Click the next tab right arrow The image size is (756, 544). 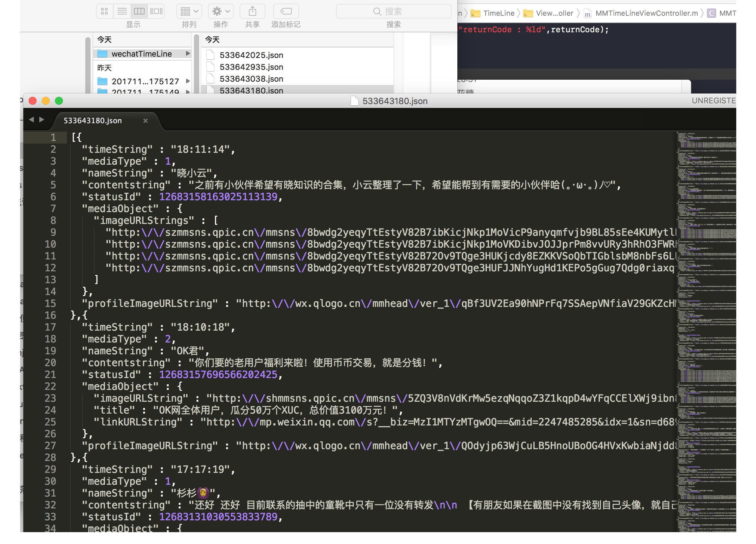pyautogui.click(x=42, y=119)
